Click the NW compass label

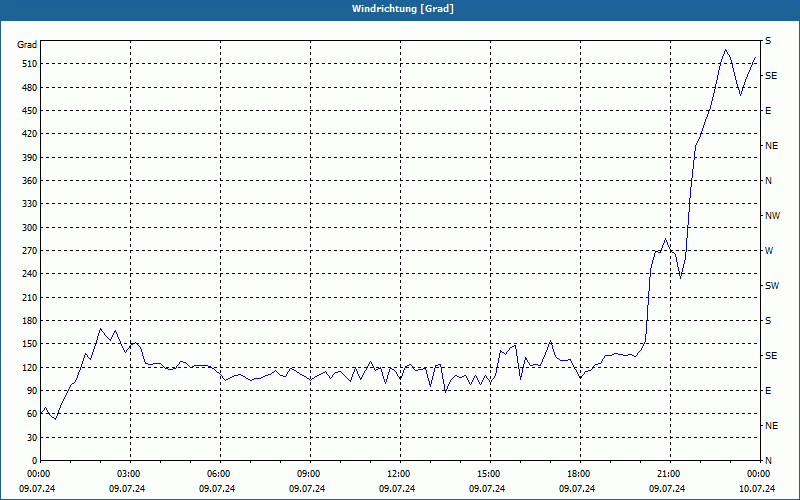[x=772, y=216]
